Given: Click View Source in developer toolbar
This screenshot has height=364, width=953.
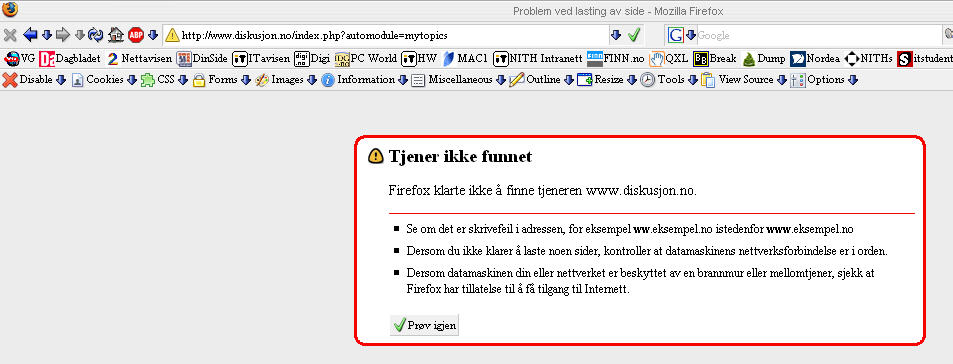Looking at the screenshot, I should (737, 80).
